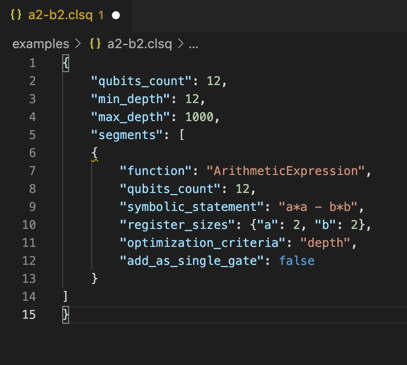Click line number 15 in the gutter
The height and width of the screenshot is (365, 407).
click(29, 315)
